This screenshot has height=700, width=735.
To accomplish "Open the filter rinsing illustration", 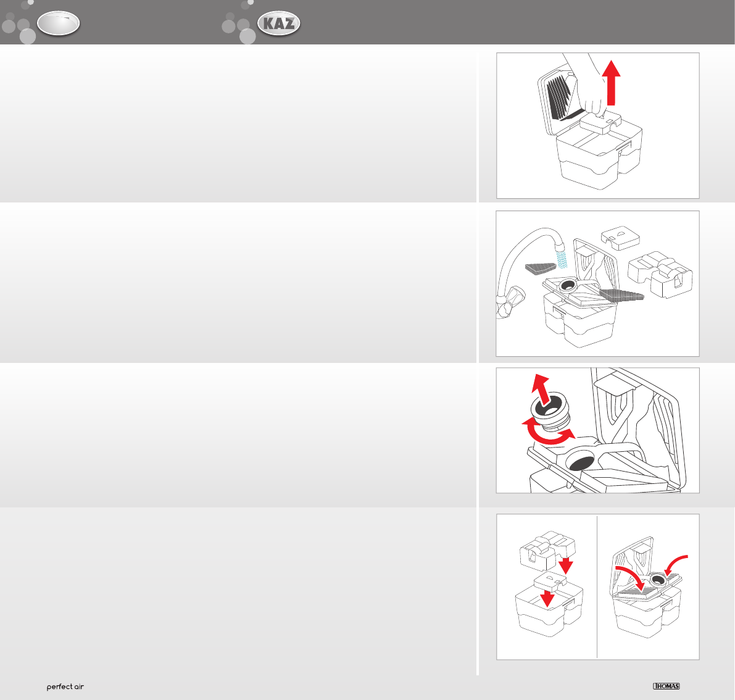I will (597, 283).
